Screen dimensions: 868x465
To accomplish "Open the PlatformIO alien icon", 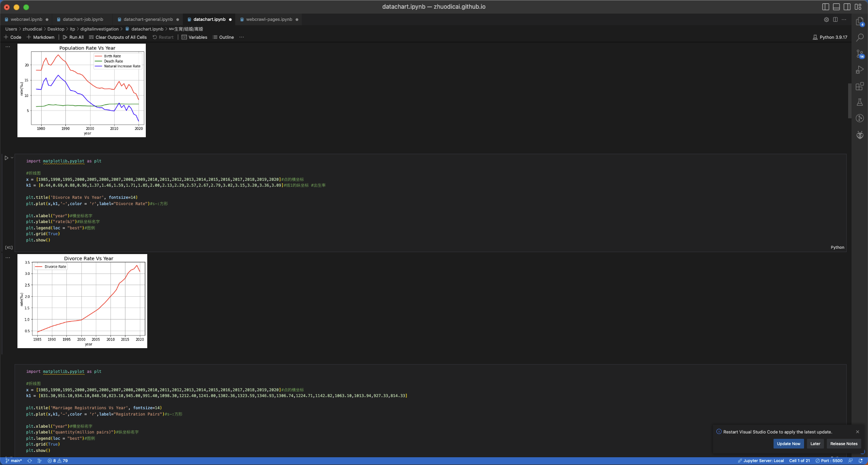I will 860,135.
